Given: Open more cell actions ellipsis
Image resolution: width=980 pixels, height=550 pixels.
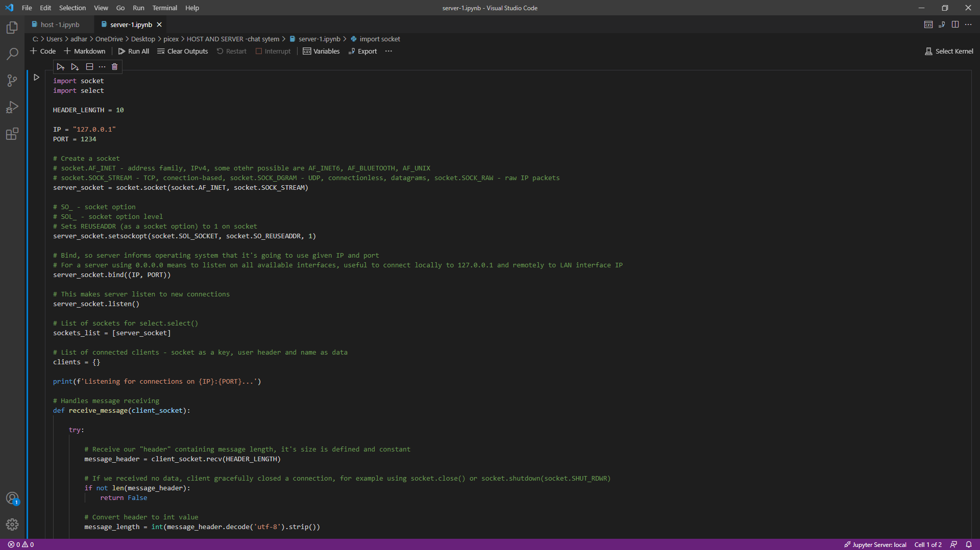Looking at the screenshot, I should click(x=102, y=67).
